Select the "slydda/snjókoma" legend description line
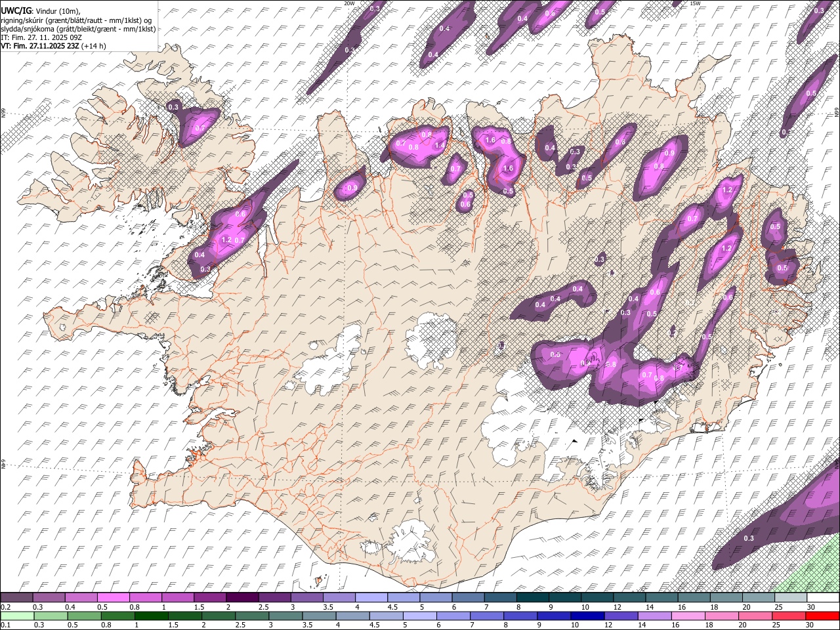 (x=78, y=29)
